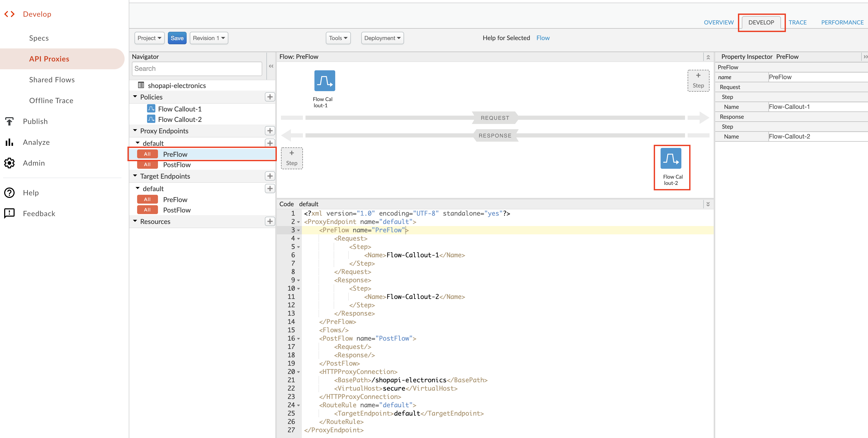Add a flow to target default endpoint
Image resolution: width=868 pixels, height=438 pixels.
(270, 189)
